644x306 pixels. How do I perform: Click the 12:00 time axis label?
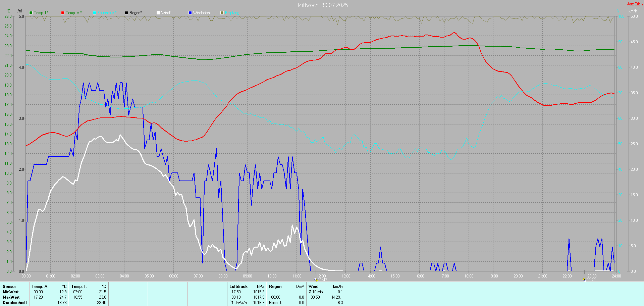pos(321,276)
